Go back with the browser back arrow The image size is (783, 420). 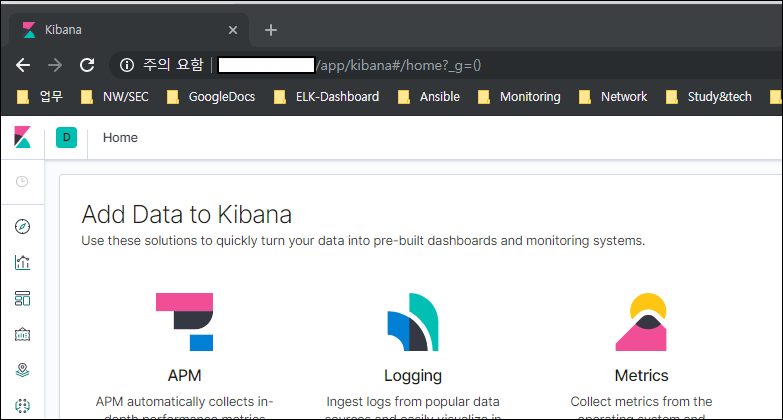(23, 65)
